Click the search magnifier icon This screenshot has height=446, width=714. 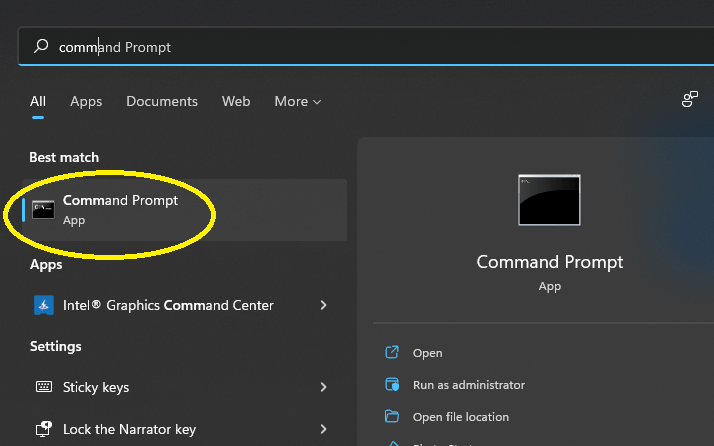(x=41, y=46)
